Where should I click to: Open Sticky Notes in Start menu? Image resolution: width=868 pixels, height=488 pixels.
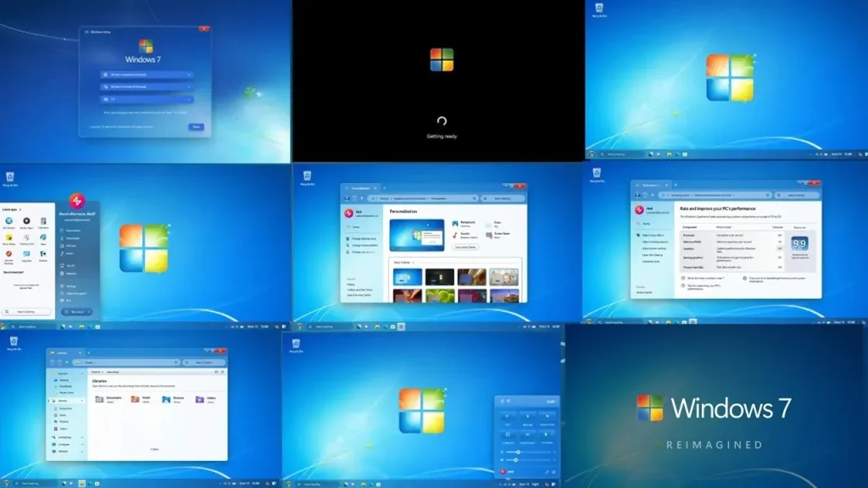8,240
